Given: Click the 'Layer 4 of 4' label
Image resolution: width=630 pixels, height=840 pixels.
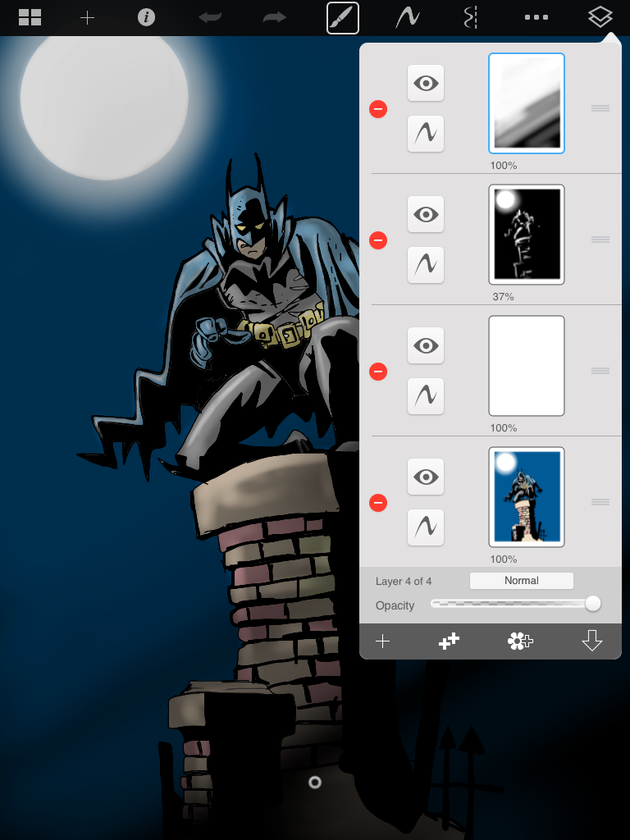Looking at the screenshot, I should pyautogui.click(x=404, y=582).
